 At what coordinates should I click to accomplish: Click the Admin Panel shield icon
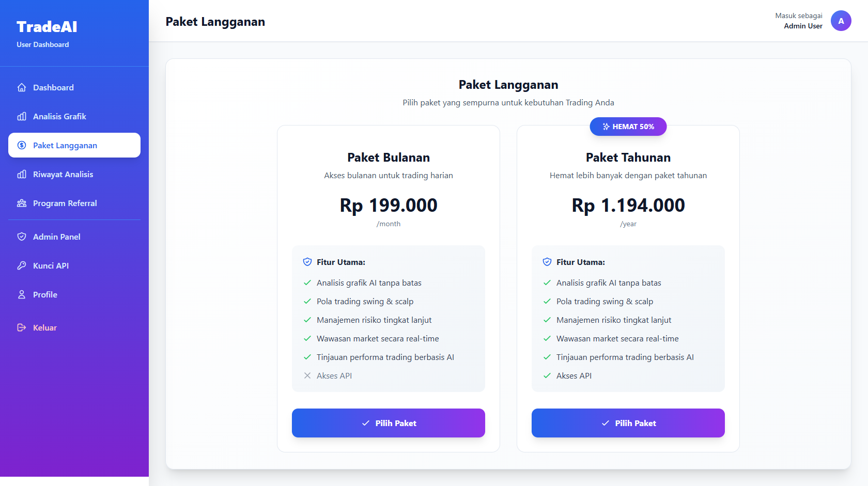click(22, 237)
